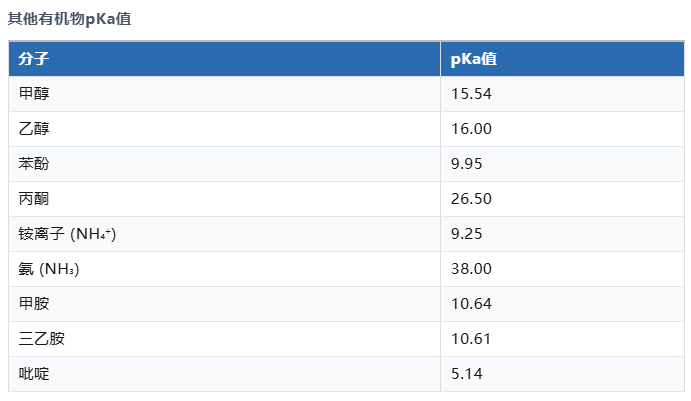
Task: Click the 15.54 pKa value
Action: coord(471,94)
